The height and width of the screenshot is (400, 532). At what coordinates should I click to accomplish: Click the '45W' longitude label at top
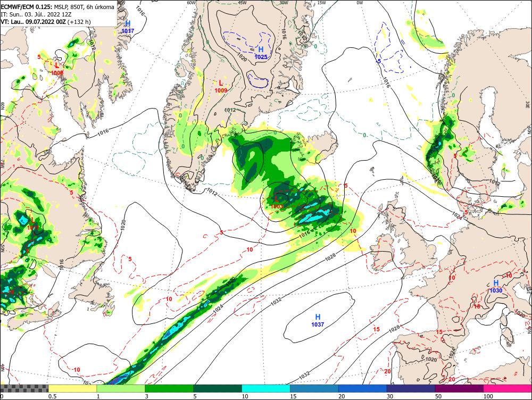tap(242, 3)
